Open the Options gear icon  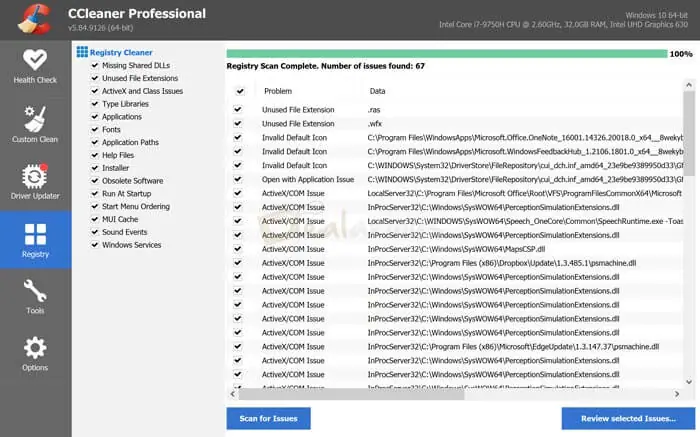(x=35, y=348)
